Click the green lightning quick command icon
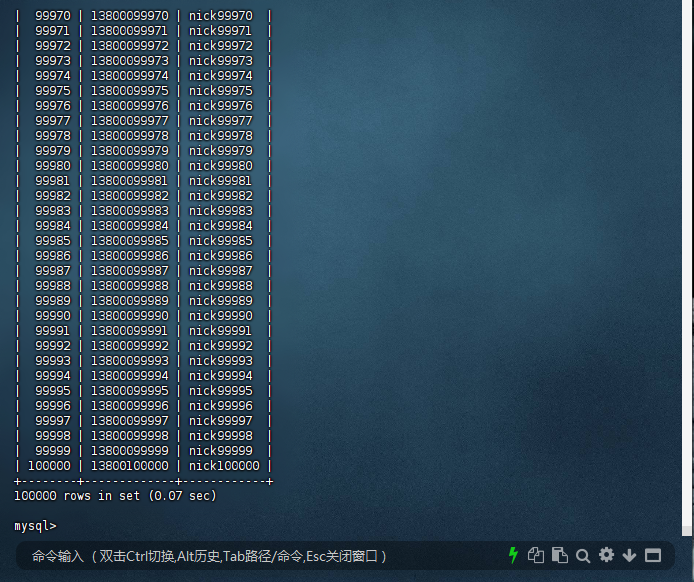The width and height of the screenshot is (694, 582). (513, 555)
